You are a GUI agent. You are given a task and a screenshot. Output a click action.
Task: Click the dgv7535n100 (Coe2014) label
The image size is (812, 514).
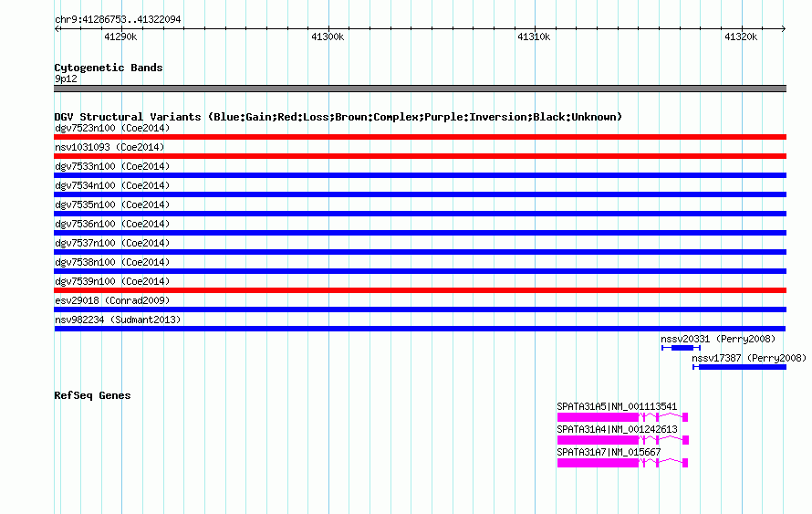tap(112, 205)
